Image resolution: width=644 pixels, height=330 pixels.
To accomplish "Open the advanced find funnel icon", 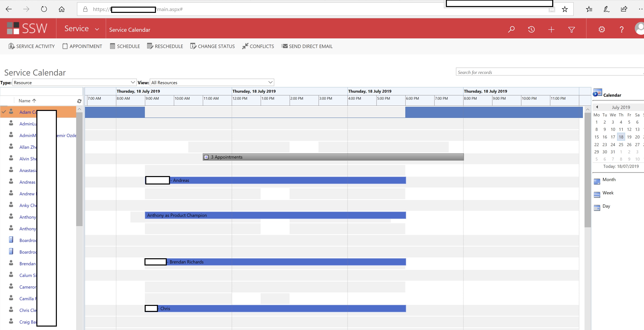I will click(x=571, y=30).
